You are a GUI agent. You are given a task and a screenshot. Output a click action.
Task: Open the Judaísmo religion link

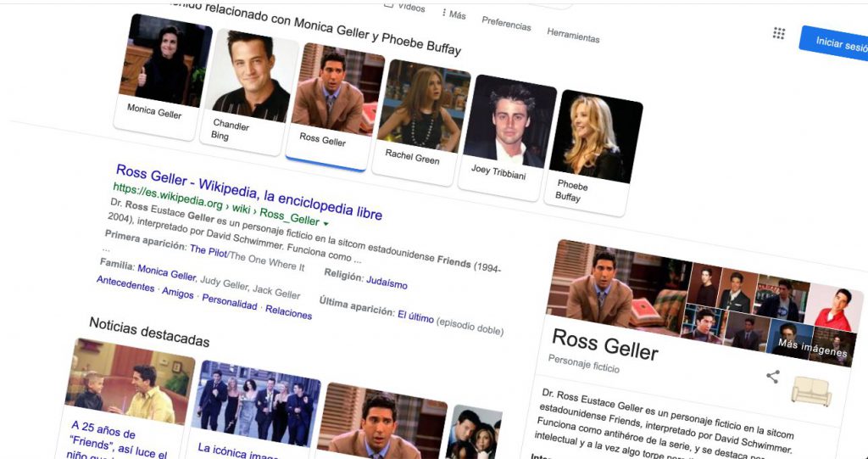pyautogui.click(x=387, y=283)
